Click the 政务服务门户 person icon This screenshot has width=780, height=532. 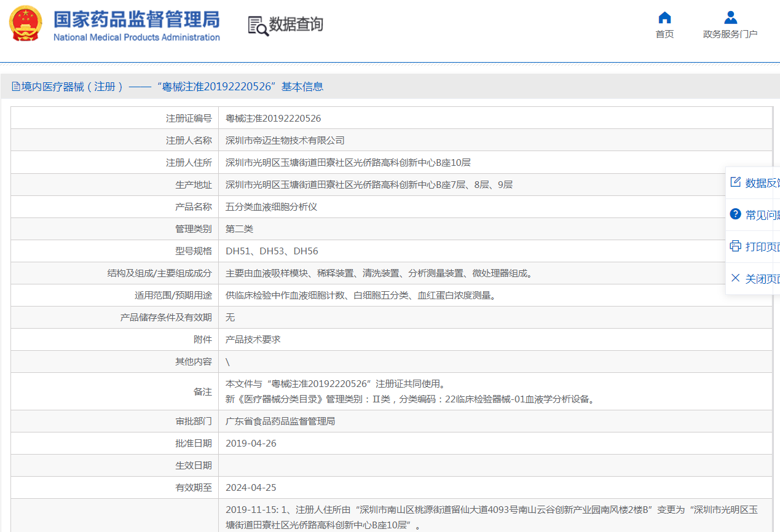point(730,17)
